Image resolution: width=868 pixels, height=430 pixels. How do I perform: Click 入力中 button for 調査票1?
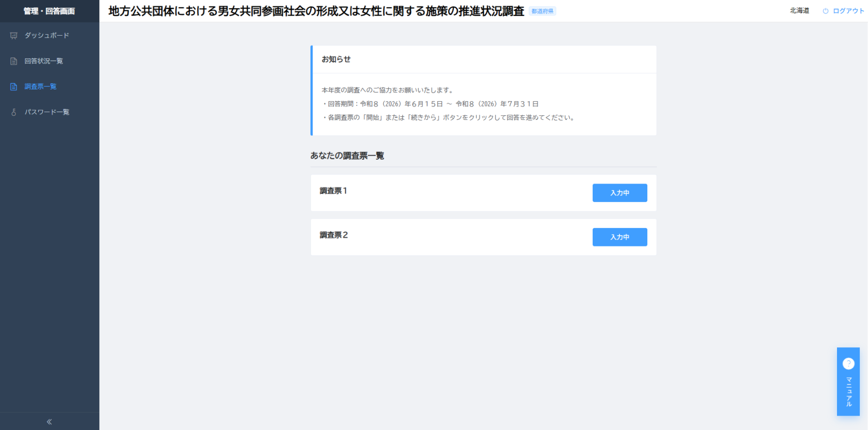[x=619, y=193]
